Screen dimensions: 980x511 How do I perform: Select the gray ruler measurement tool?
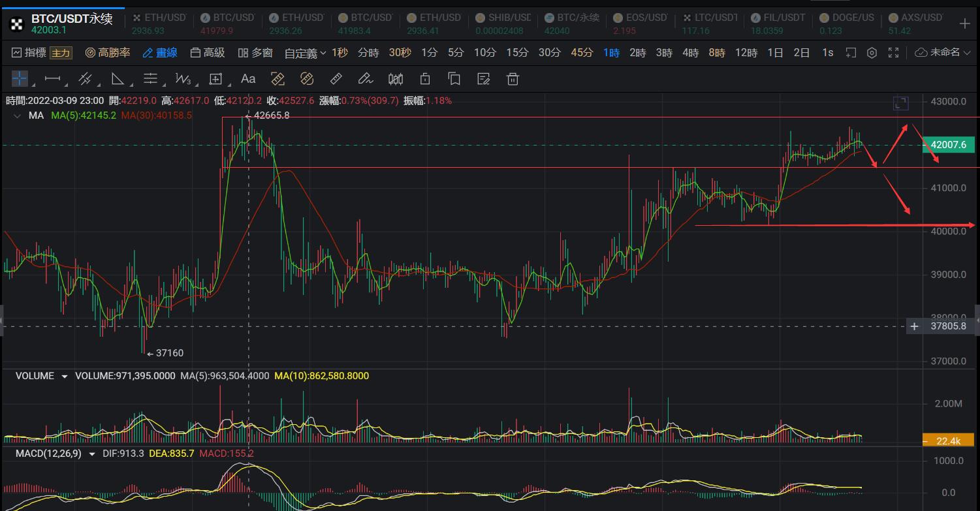pos(336,79)
